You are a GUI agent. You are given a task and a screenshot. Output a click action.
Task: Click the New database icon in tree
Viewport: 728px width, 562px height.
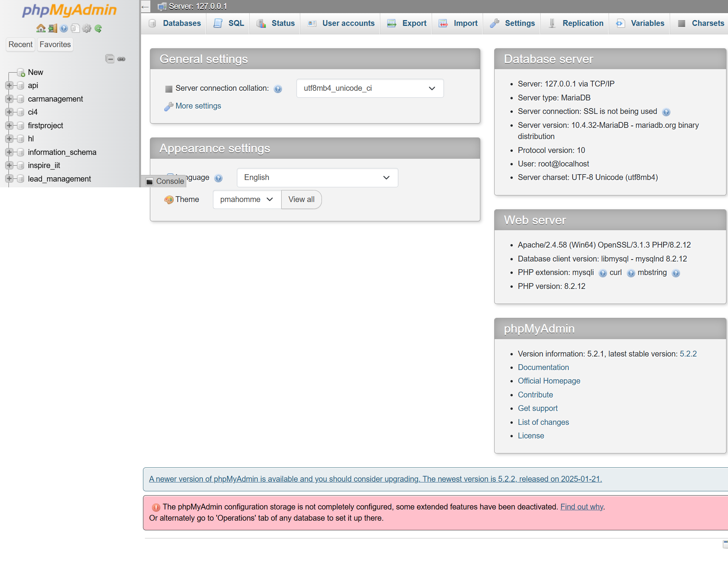tap(21, 72)
